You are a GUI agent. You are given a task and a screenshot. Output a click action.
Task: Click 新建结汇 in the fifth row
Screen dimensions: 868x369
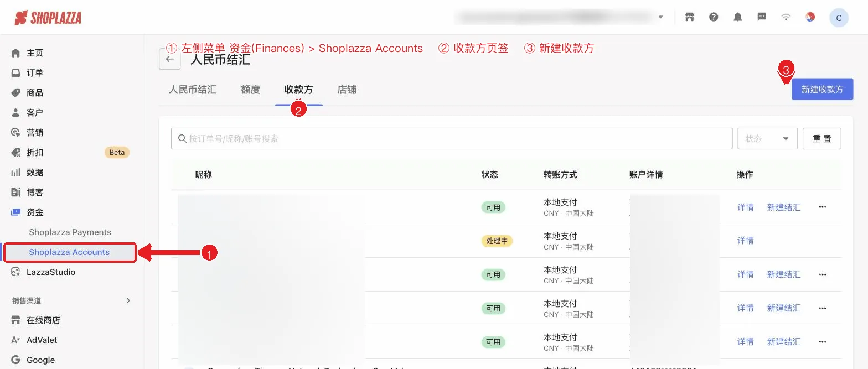(x=783, y=342)
